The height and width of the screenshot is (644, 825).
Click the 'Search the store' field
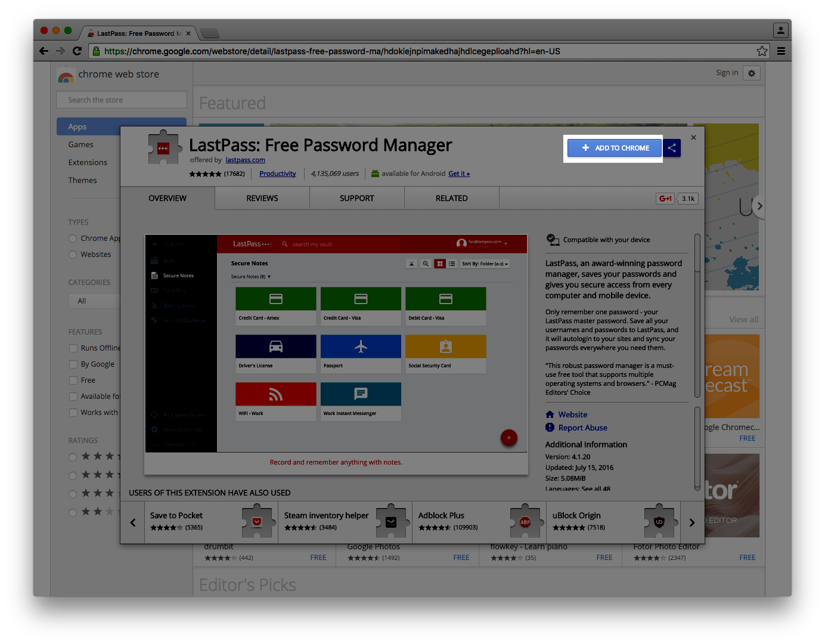(122, 100)
